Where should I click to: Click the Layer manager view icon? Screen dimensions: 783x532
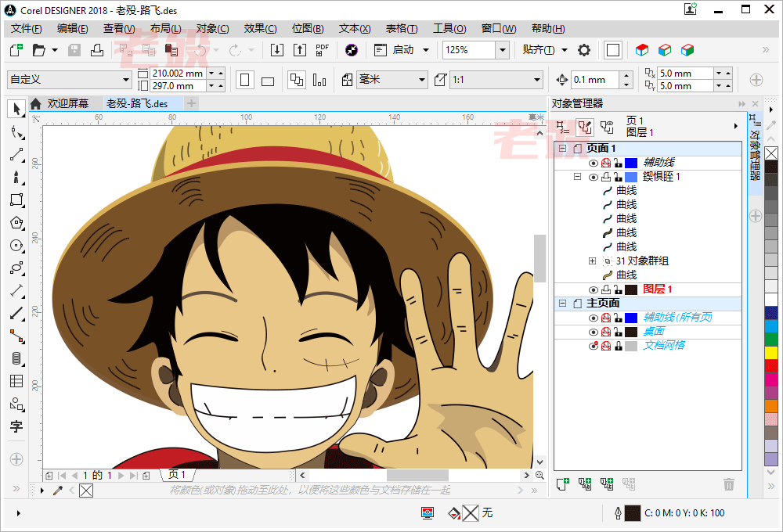point(607,128)
